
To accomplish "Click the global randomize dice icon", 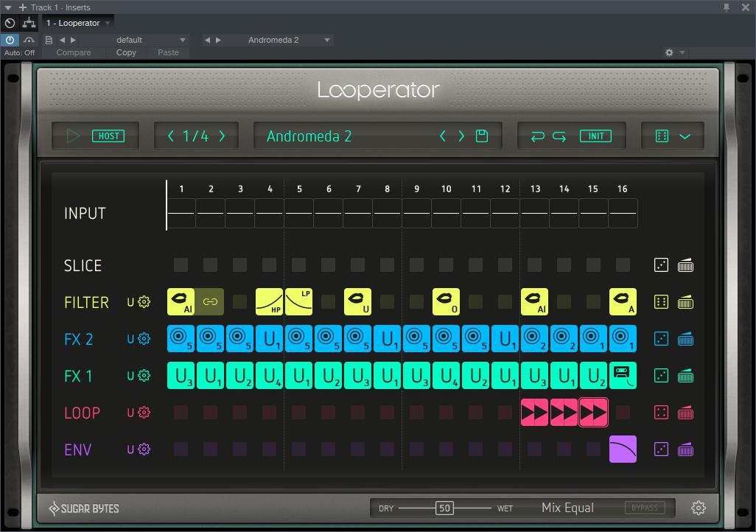I will click(x=662, y=136).
